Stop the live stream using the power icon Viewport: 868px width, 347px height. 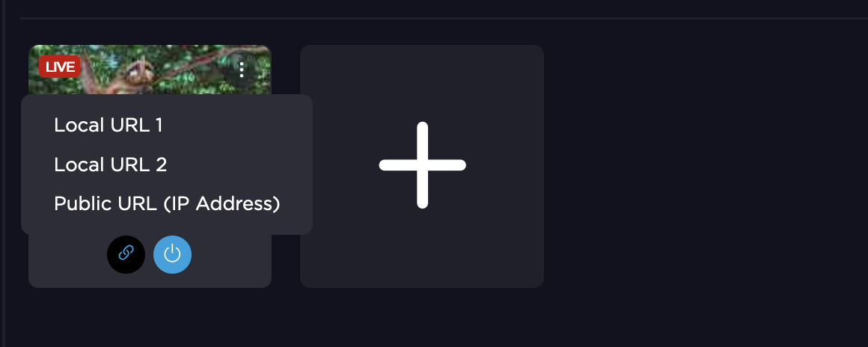tap(172, 254)
